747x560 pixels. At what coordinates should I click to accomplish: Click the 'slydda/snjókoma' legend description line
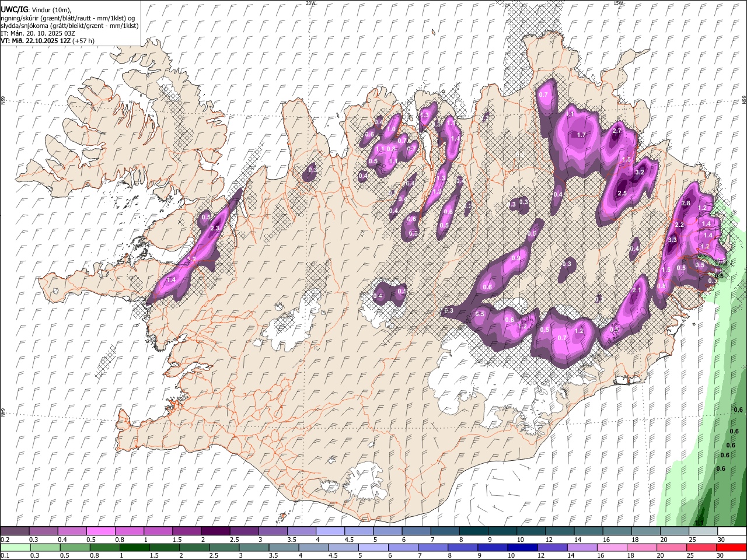pyautogui.click(x=69, y=26)
